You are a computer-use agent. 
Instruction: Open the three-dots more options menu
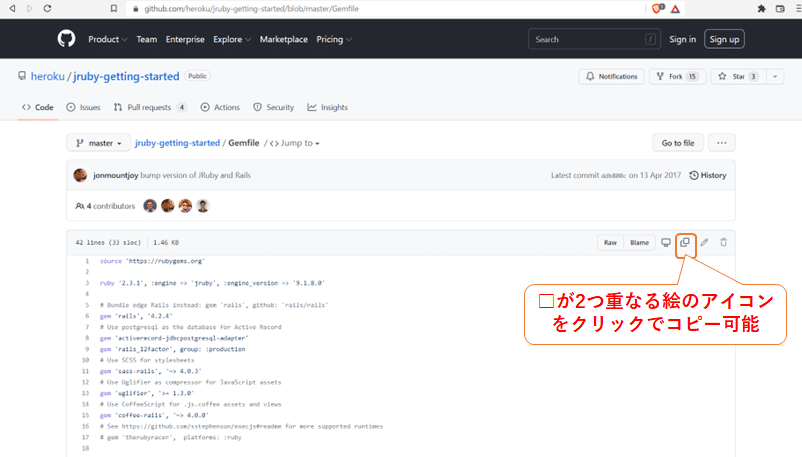pyautogui.click(x=722, y=143)
